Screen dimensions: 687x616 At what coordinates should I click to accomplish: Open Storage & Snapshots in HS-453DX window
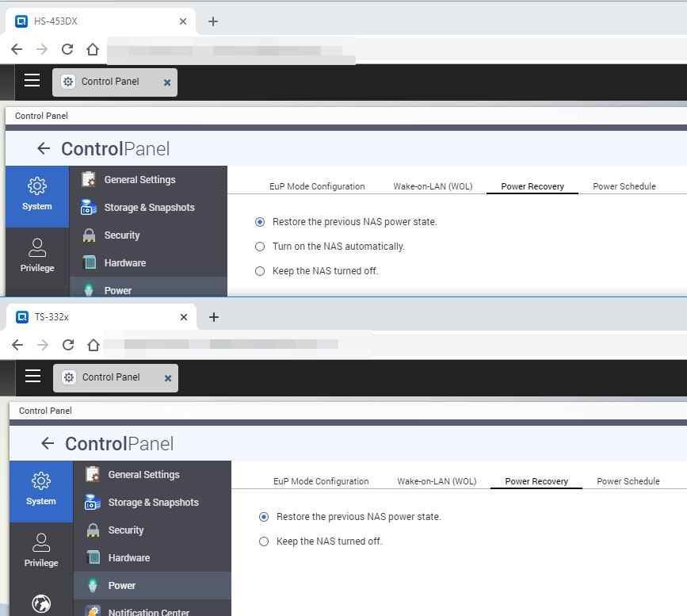click(148, 208)
